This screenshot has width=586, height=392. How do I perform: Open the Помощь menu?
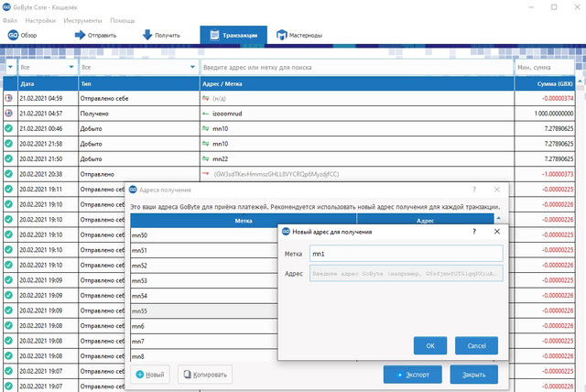pos(122,20)
